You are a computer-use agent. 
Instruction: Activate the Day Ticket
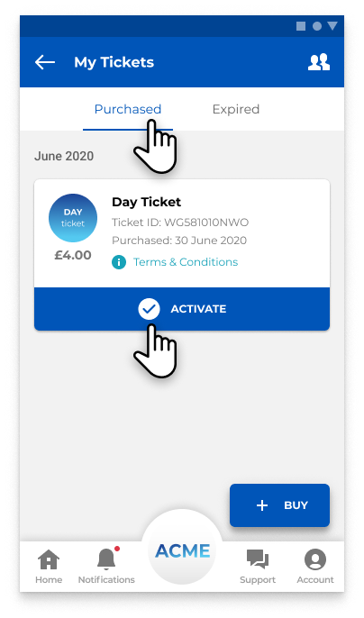[182, 309]
